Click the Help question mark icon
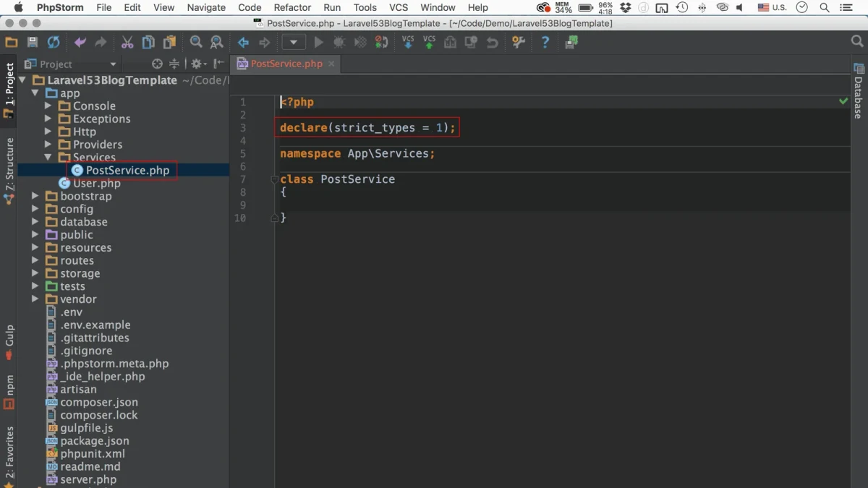868x488 pixels. coord(545,43)
